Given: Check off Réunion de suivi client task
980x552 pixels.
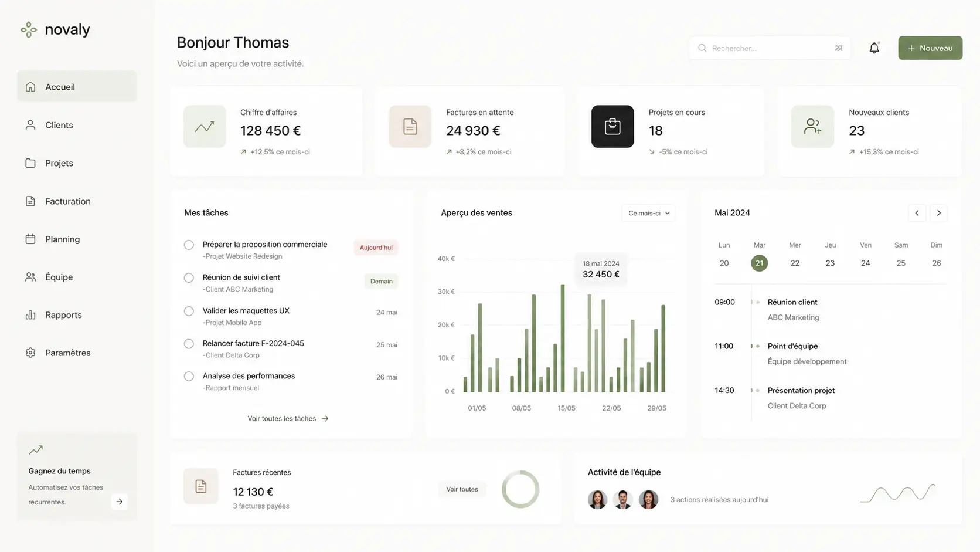Looking at the screenshot, I should 189,277.
